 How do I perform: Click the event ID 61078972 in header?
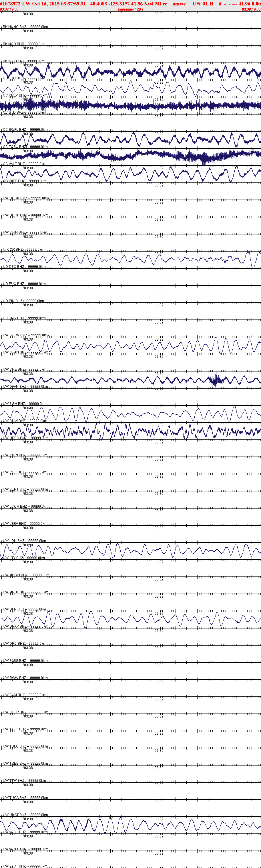click(11, 4)
